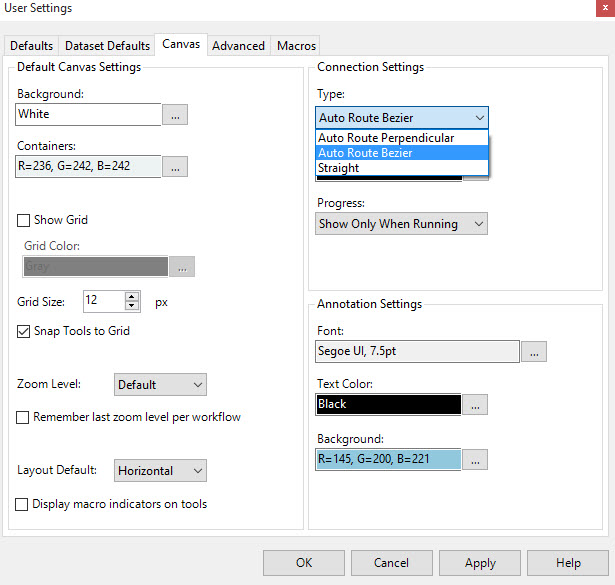Open the annotation Font chooser ellipsis button
615x585 pixels.
tap(533, 351)
